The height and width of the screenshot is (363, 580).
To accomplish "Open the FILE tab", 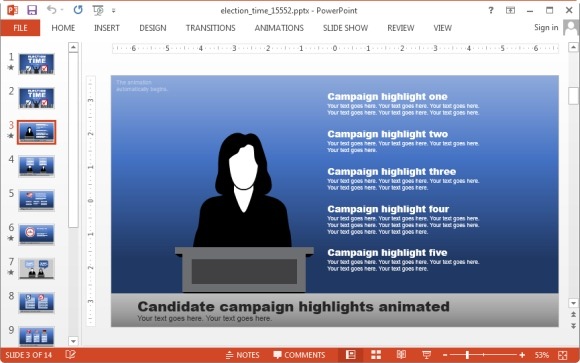I will pyautogui.click(x=20, y=28).
